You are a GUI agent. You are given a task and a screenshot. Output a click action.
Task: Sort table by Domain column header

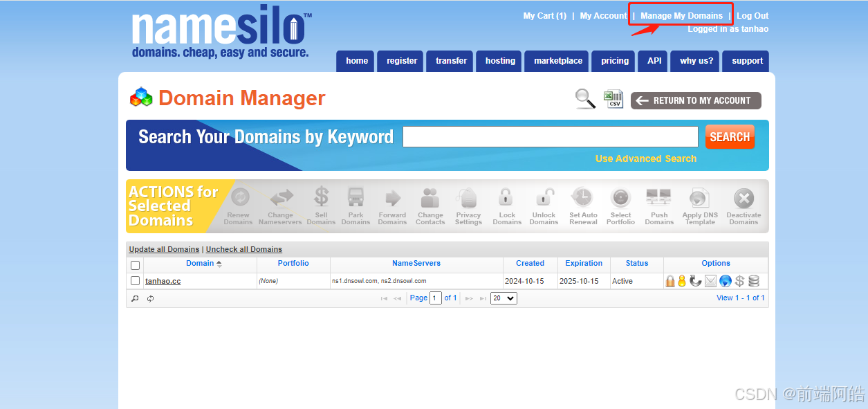[200, 263]
